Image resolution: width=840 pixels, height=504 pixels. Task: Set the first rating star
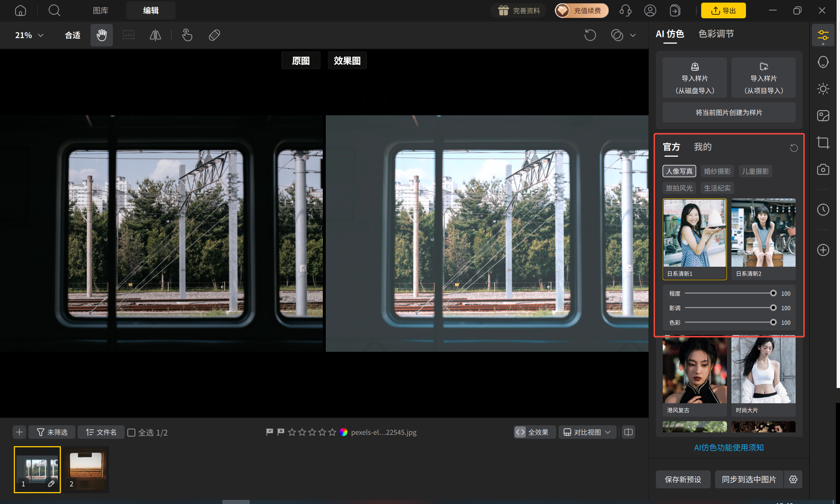(x=292, y=432)
